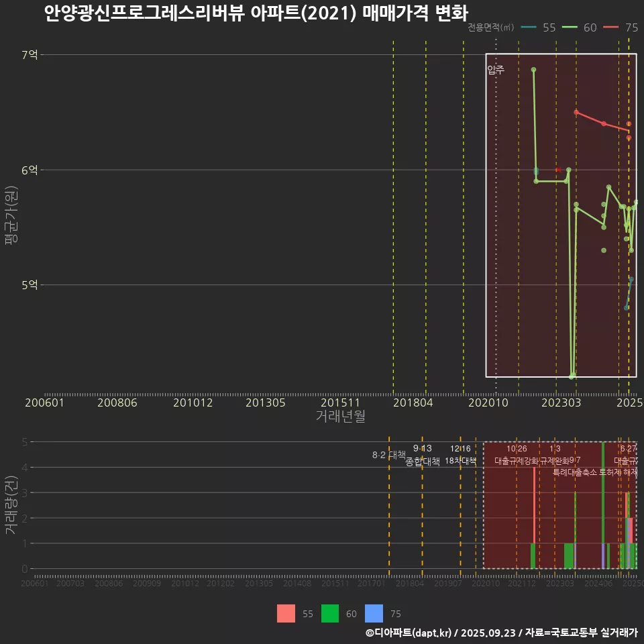Screen dimensions: 644x644
Task: Click the 60㎡ green line marker in top legend
Action: 570,28
